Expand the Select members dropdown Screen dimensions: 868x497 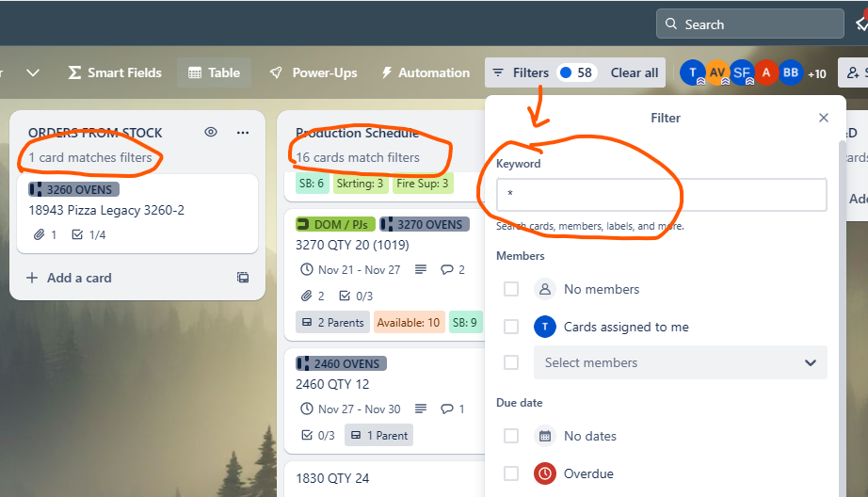pyautogui.click(x=681, y=362)
